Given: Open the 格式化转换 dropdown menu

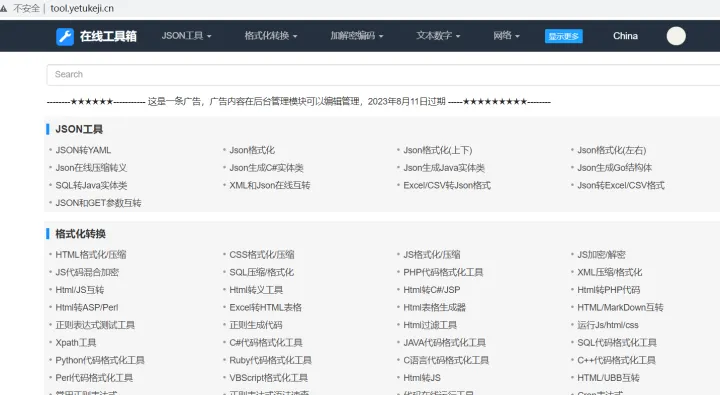Looking at the screenshot, I should point(271,36).
